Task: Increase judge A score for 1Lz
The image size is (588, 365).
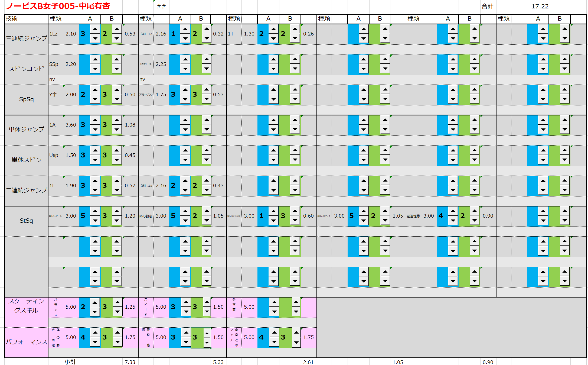Action: pos(95,29)
